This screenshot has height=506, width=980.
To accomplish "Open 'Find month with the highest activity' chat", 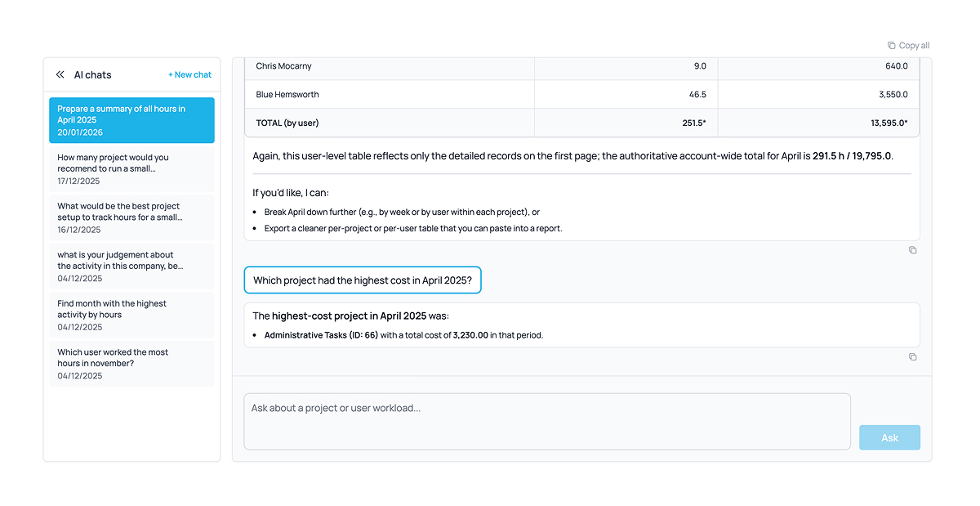I will (131, 314).
